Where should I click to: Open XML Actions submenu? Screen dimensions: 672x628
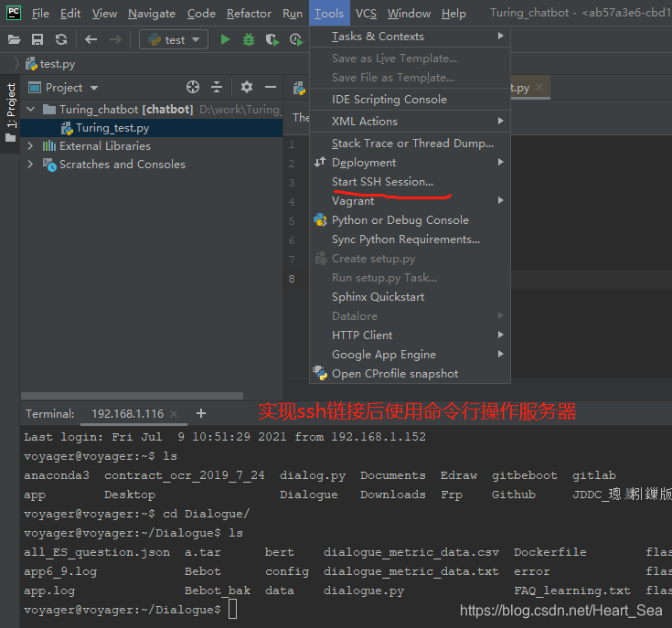coord(411,122)
